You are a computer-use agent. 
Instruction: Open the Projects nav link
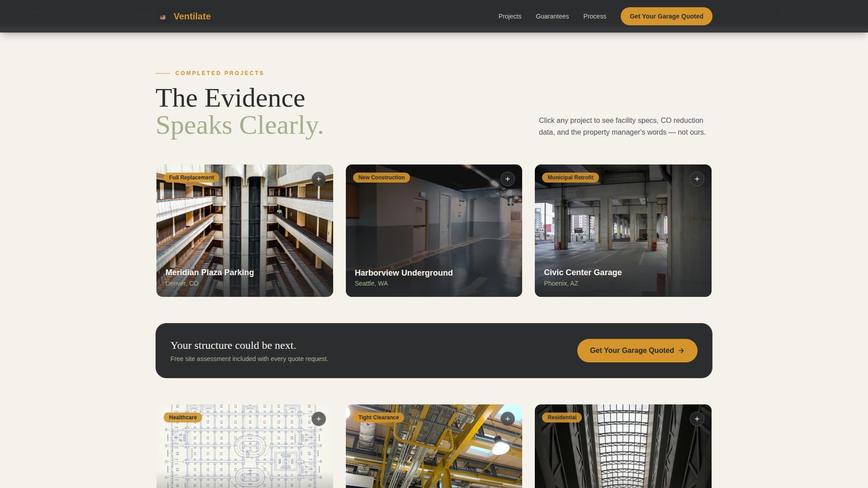point(510,16)
